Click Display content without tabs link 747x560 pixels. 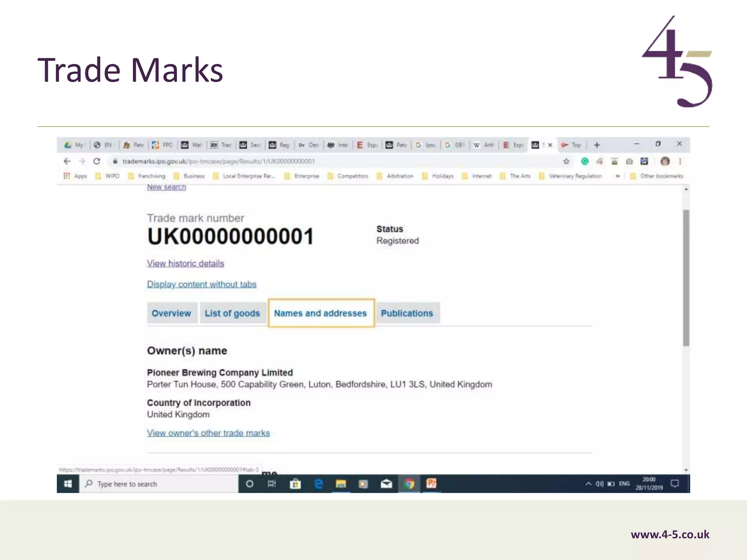coord(202,284)
